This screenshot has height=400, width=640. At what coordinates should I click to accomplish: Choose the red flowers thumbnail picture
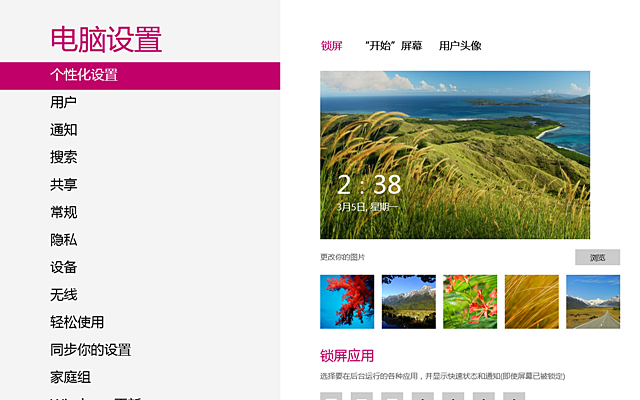[470, 302]
